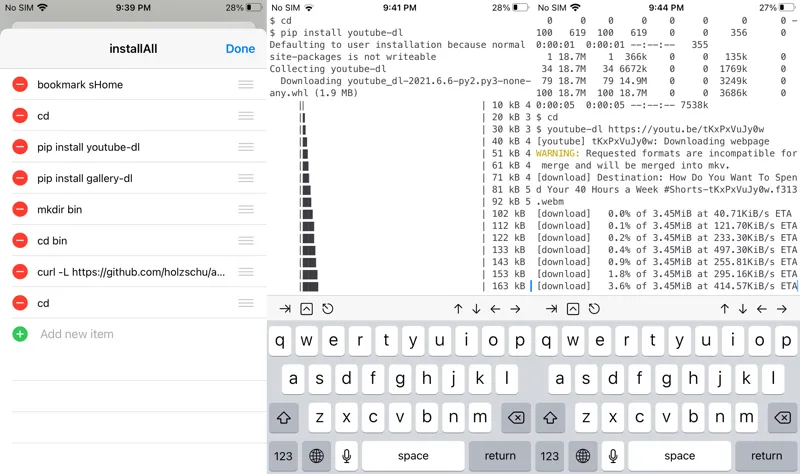Tap the backspace key on the 9:41 PM keyboard
Screen dimensions: 800x474
516,417
